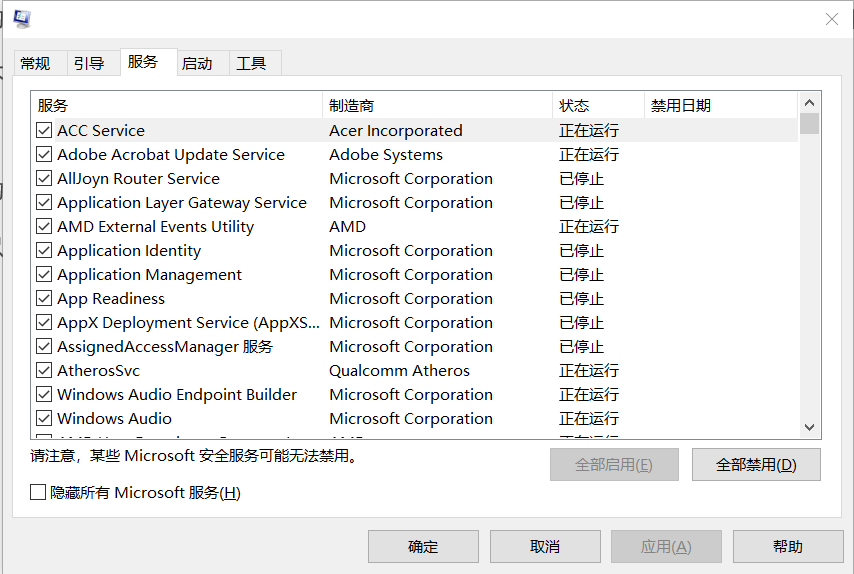The width and height of the screenshot is (854, 574).
Task: Switch to the 常规 tab
Action: pyautogui.click(x=35, y=63)
